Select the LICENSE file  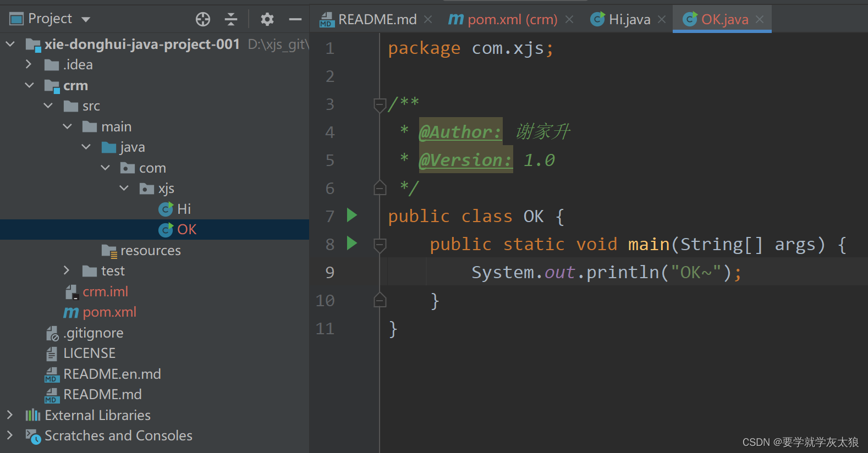click(x=155, y=353)
